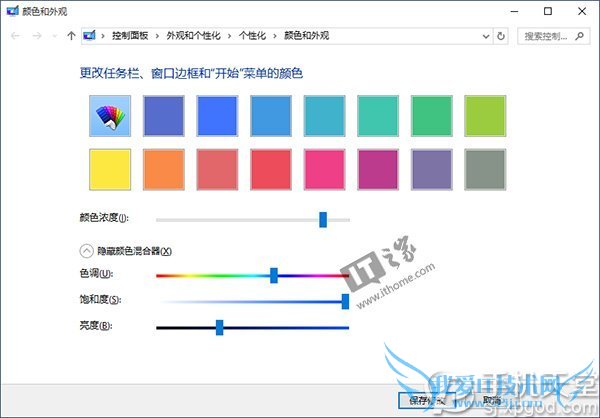Click the control panel icon in the address bar
Image resolution: width=600 pixels, height=418 pixels.
89,36
